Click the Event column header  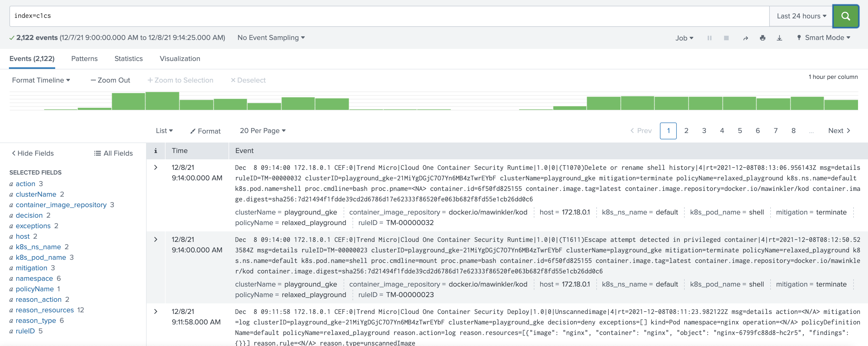pos(244,151)
